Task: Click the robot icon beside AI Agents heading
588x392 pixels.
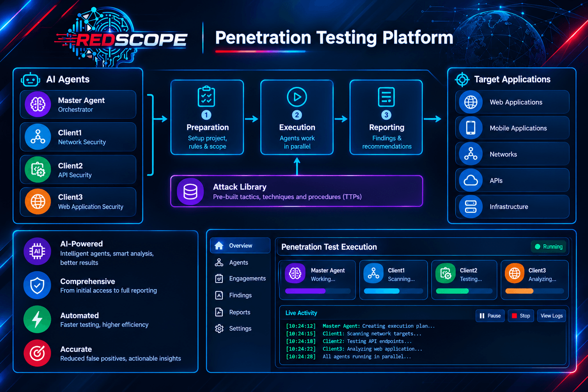Action: click(x=31, y=80)
